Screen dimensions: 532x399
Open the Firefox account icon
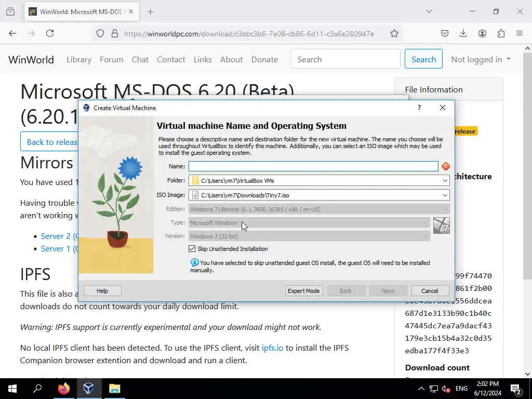[x=482, y=33]
